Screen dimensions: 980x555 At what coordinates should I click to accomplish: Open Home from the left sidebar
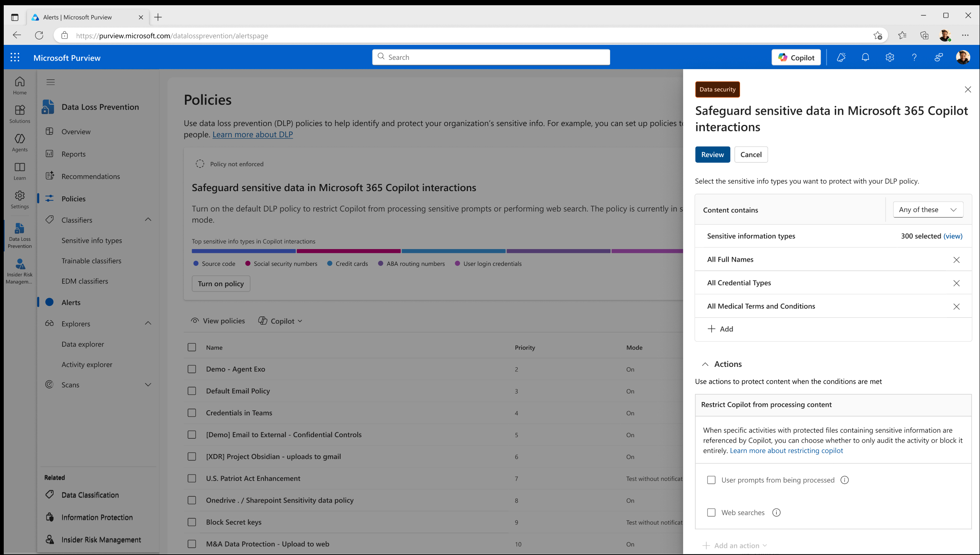coord(19,85)
